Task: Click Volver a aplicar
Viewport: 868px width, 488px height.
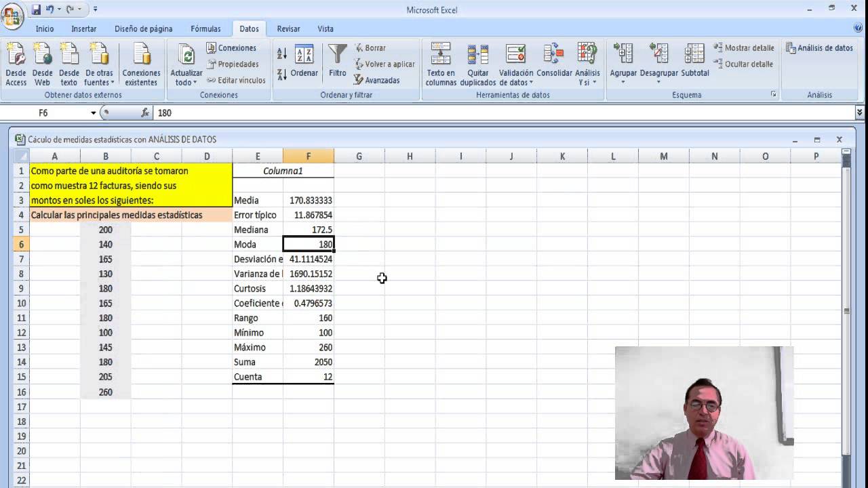Action: coord(384,64)
